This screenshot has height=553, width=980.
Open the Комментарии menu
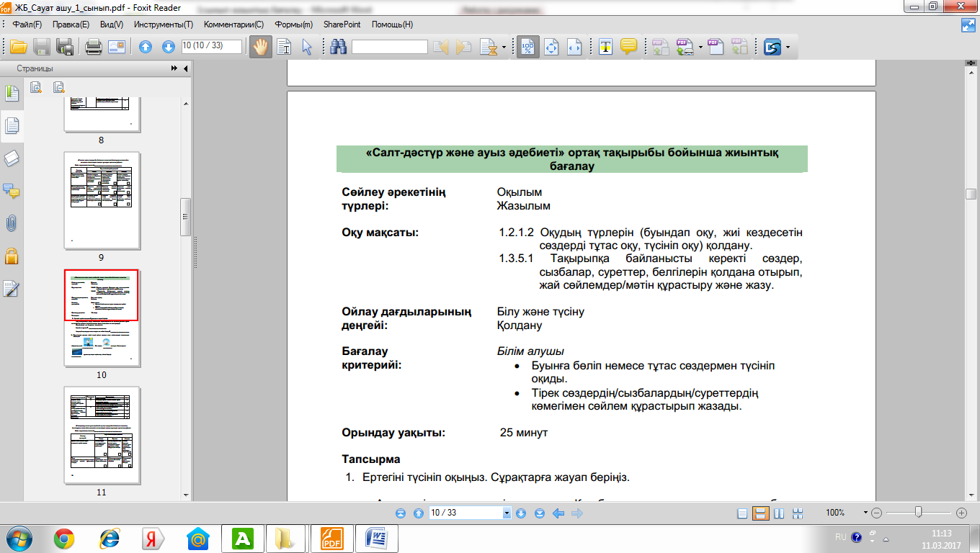234,24
